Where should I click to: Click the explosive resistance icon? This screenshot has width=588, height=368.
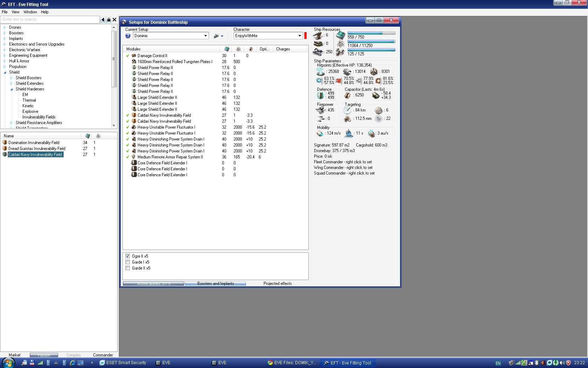click(x=378, y=81)
